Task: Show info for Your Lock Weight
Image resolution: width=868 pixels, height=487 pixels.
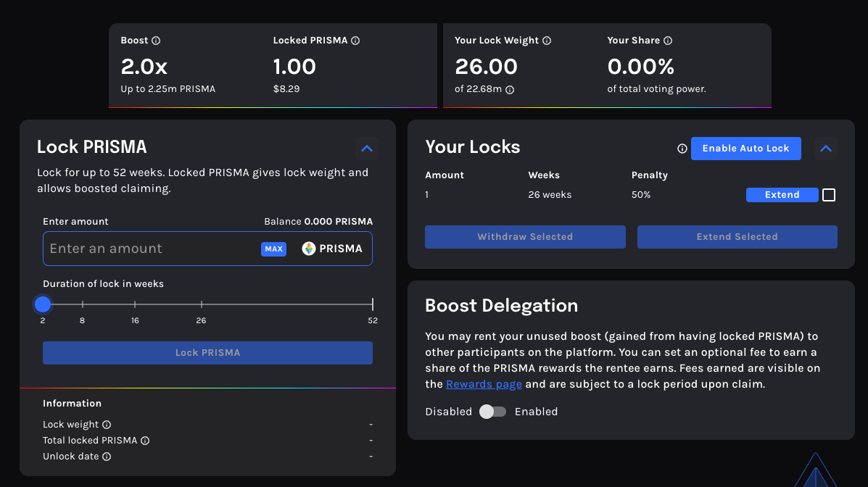Action: click(547, 41)
